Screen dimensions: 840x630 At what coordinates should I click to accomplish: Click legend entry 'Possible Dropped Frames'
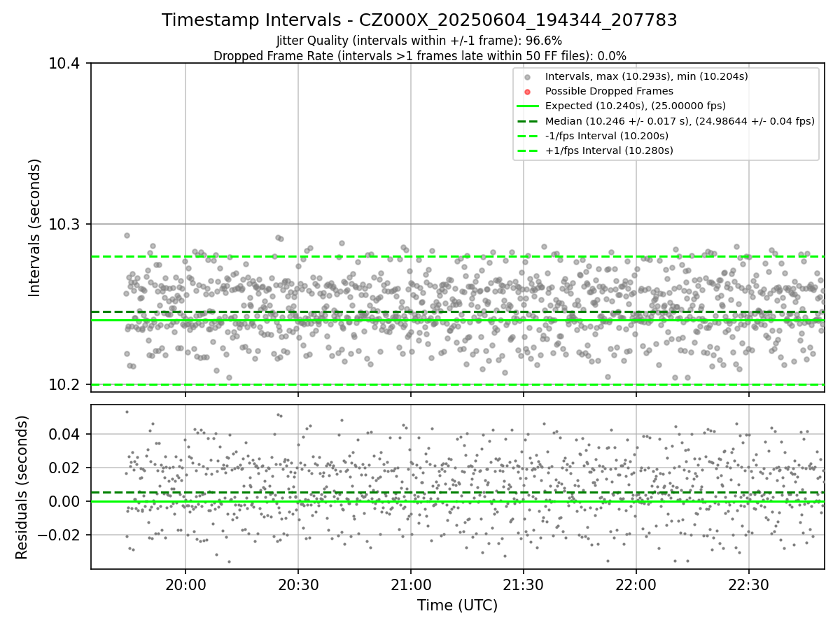(x=609, y=91)
